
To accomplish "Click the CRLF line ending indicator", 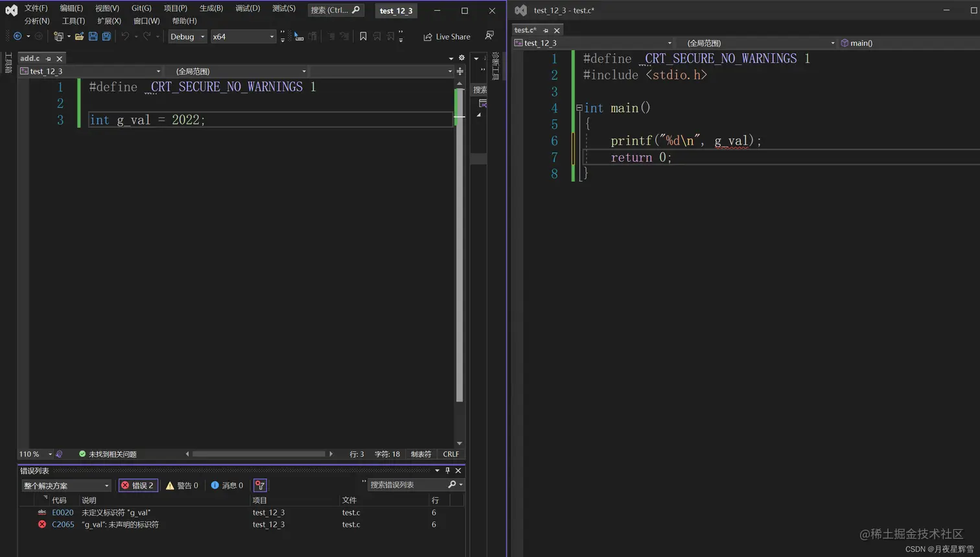I will (451, 454).
